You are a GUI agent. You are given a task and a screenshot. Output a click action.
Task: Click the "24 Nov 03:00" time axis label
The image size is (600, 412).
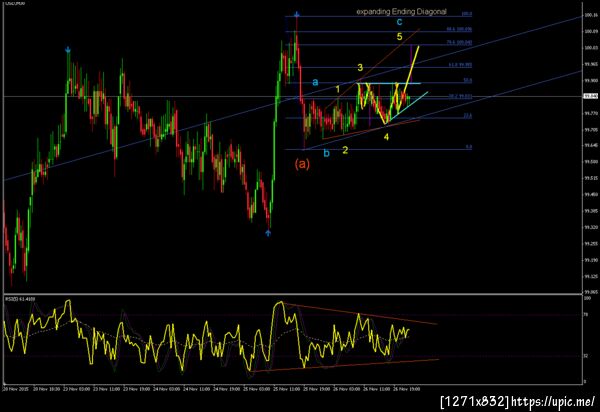click(x=166, y=389)
